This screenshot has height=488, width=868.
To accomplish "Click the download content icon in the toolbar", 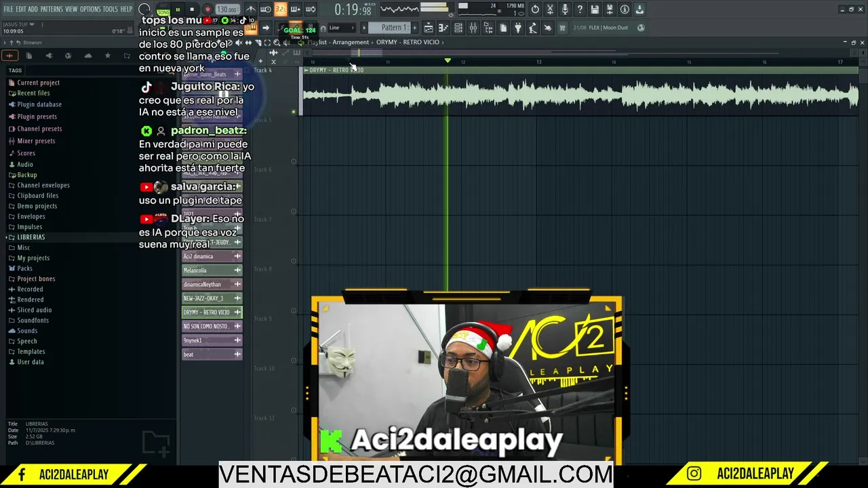I will (x=639, y=9).
